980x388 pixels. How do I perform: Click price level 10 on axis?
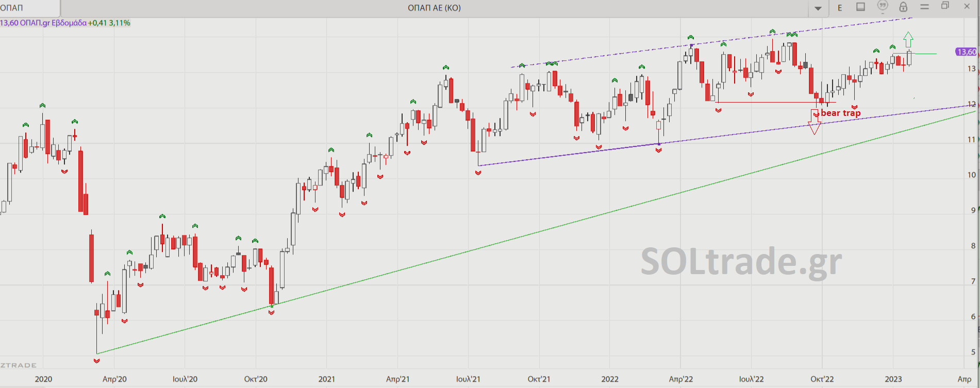[971, 175]
